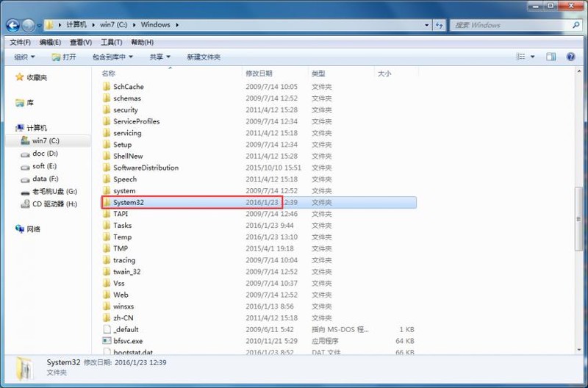Click the search magnifier icon
The width and height of the screenshot is (588, 388).
(x=576, y=25)
